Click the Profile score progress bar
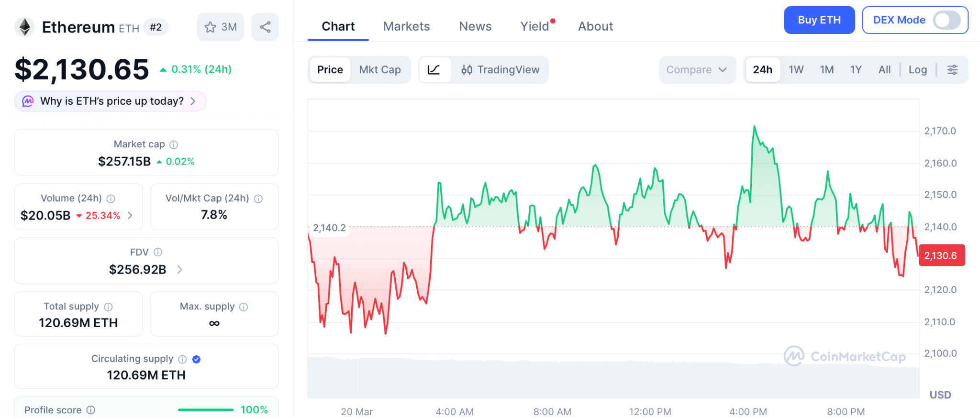The width and height of the screenshot is (980, 418). pos(206,410)
